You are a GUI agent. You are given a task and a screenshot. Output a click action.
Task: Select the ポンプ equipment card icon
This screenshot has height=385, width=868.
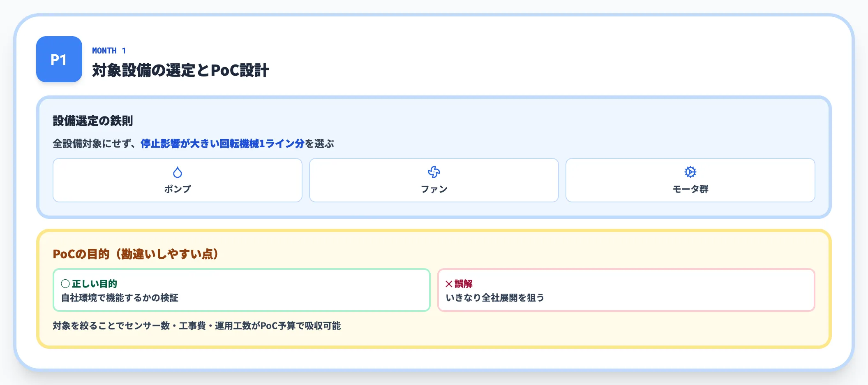coord(177,172)
